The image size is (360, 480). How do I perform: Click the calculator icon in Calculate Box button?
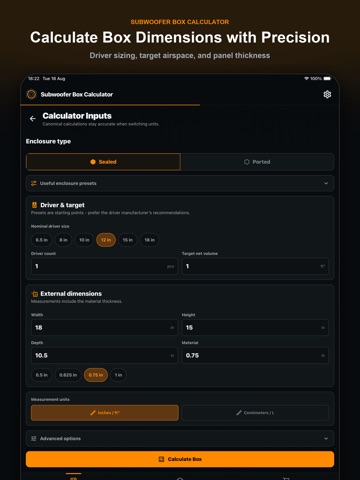(x=161, y=459)
